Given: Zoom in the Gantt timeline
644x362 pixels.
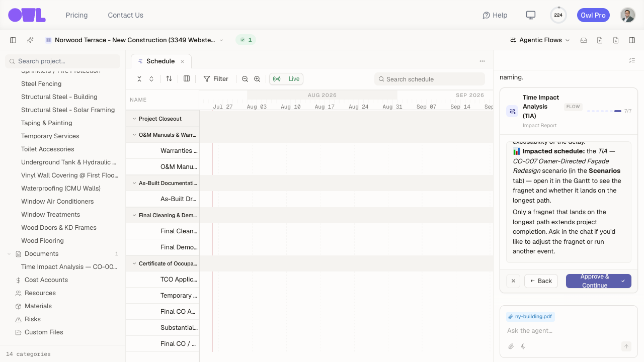Looking at the screenshot, I should (x=257, y=79).
